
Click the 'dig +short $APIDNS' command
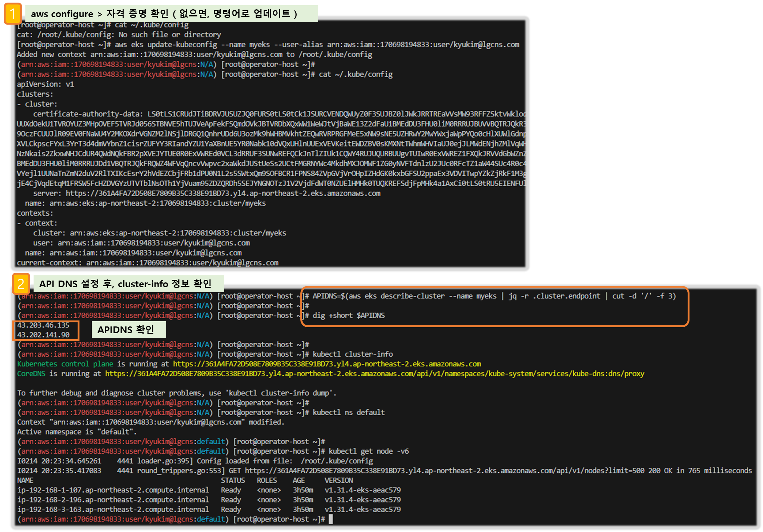point(348,315)
